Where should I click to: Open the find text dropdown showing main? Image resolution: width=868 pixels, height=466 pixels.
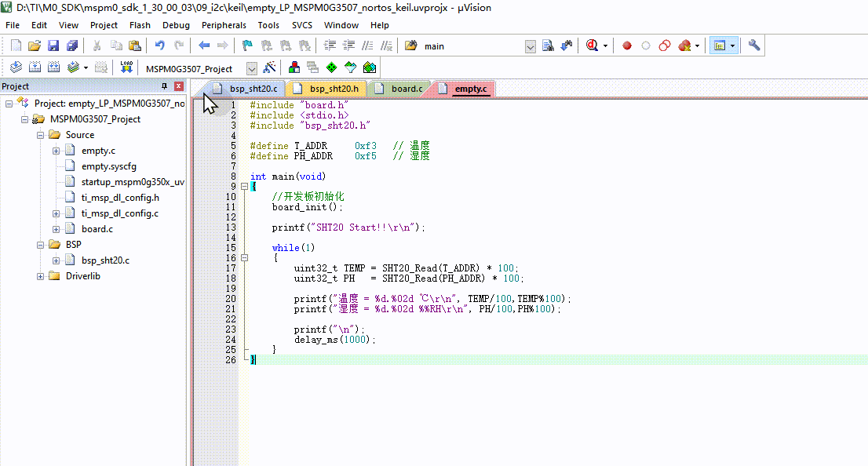pos(531,46)
